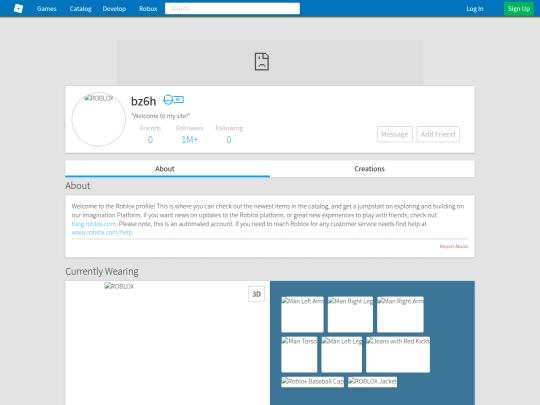Open the Following count 0
The height and width of the screenshot is (405, 540).
click(x=229, y=139)
